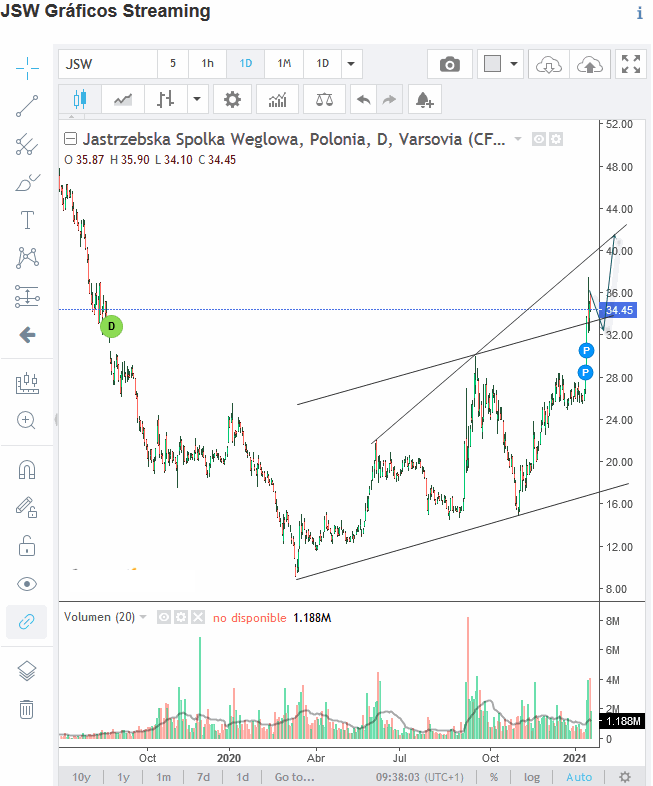Screen dimensions: 653x786
Task: Click the JSW symbol input field
Action: tap(108, 64)
